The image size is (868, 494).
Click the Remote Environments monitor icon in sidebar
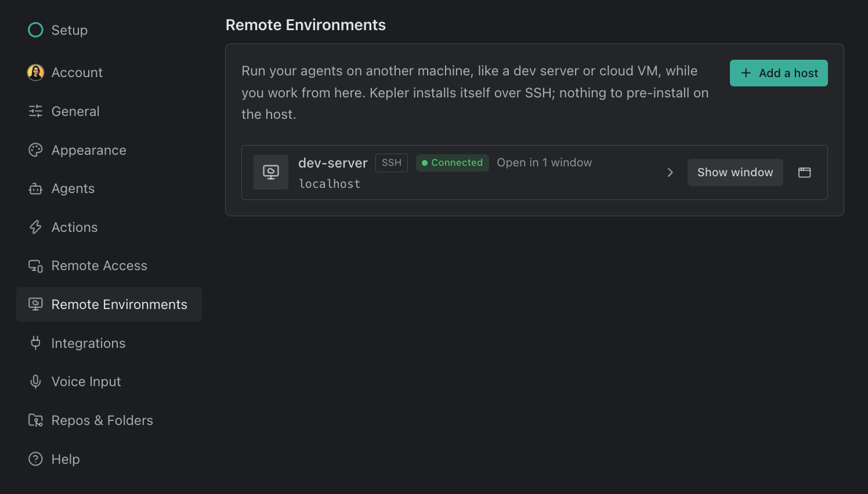click(35, 304)
